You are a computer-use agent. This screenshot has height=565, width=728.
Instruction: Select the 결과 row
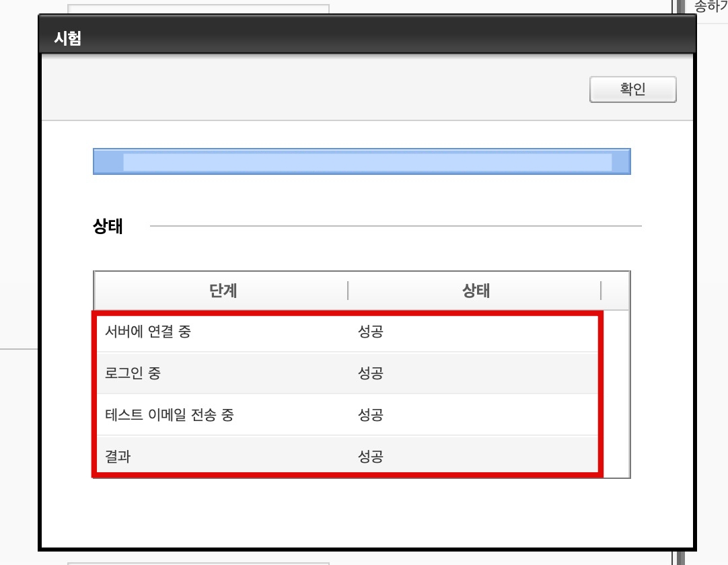click(347, 456)
